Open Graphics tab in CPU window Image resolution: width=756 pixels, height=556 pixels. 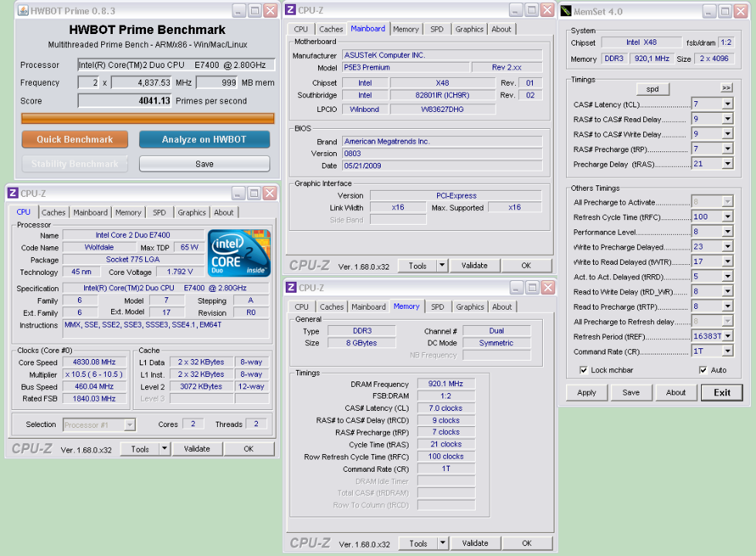[x=192, y=212]
